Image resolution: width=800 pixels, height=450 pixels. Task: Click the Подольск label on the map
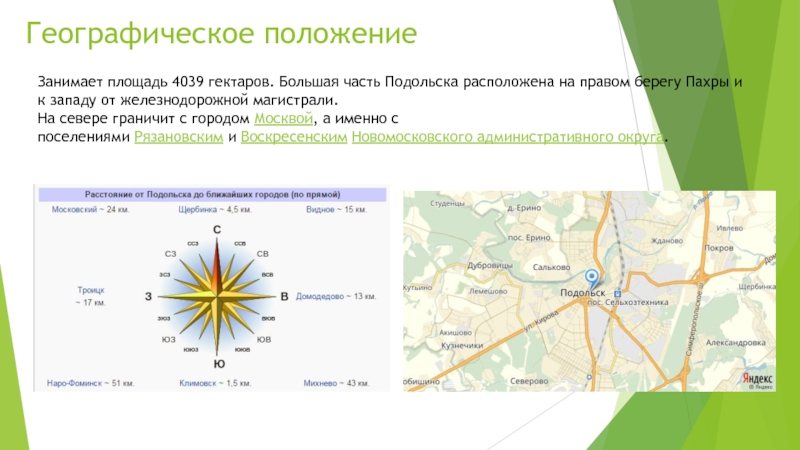click(x=581, y=294)
